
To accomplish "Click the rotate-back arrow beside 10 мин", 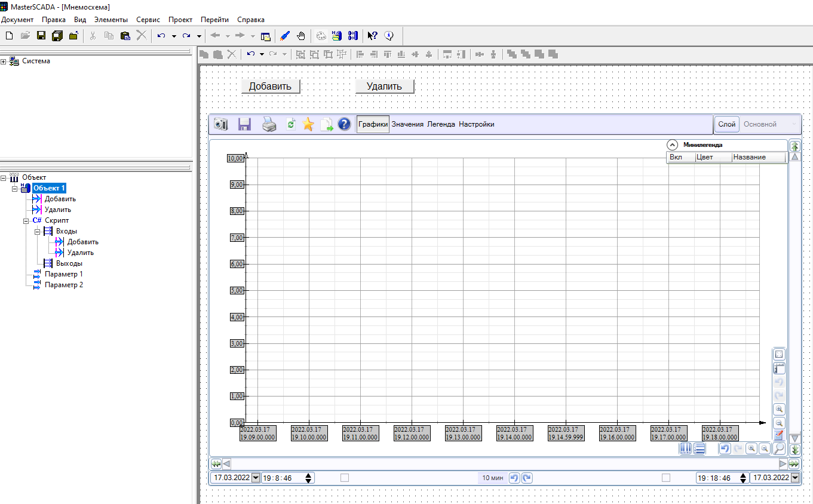I will coord(514,478).
